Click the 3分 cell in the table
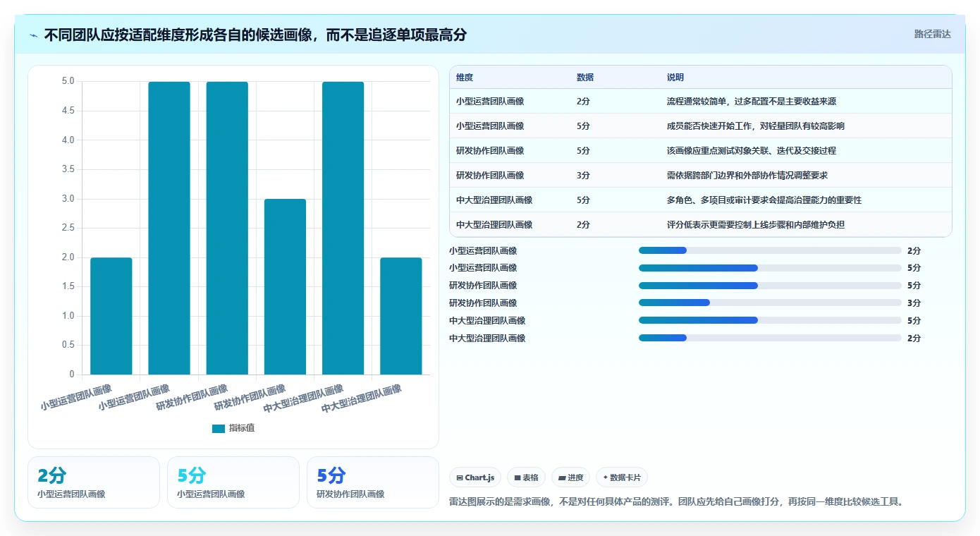 click(x=583, y=176)
